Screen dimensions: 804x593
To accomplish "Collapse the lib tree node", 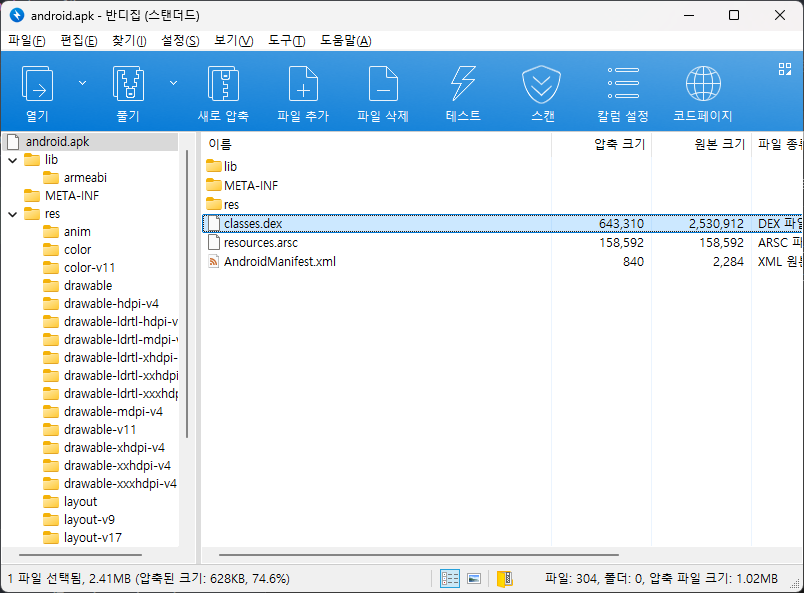I will point(13,160).
